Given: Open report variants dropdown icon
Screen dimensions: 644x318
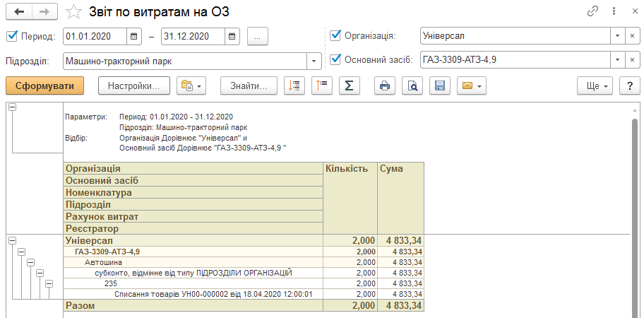Looking at the screenshot, I should pyautogui.click(x=191, y=86).
